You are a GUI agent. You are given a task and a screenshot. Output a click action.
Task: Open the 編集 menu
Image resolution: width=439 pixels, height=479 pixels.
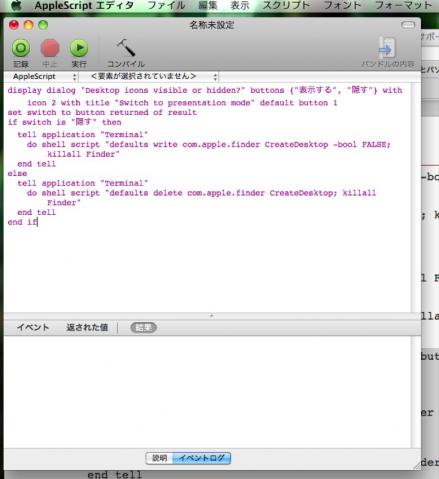point(207,5)
